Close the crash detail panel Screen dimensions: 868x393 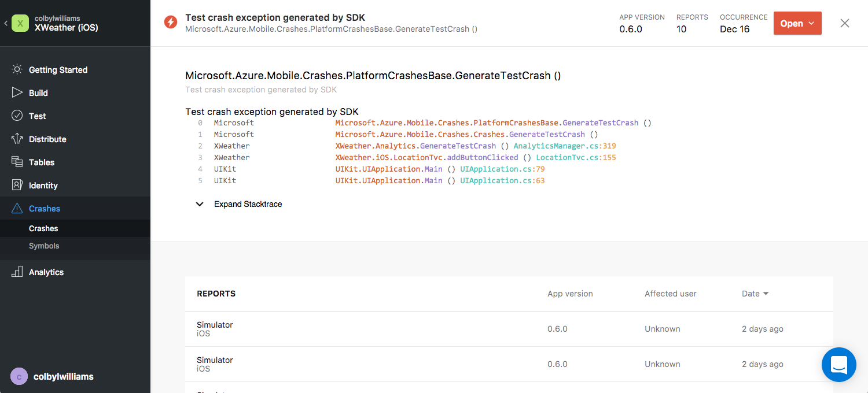click(x=845, y=23)
